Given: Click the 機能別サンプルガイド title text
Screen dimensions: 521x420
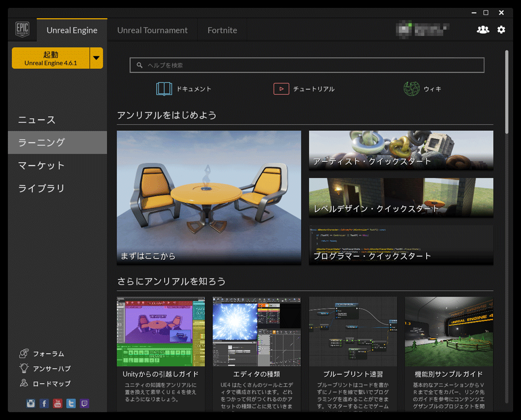Looking at the screenshot, I should point(449,374).
